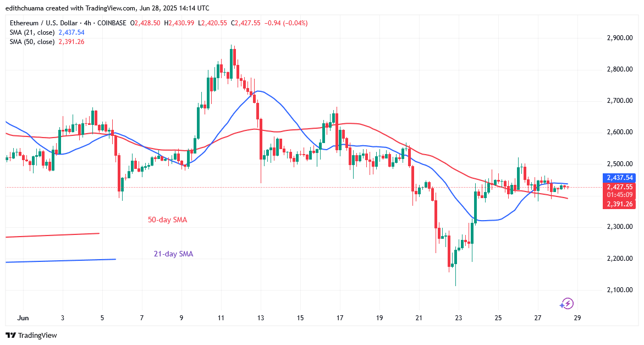Click the 2,300.00 price axis label
The width and height of the screenshot is (644, 345).
click(x=619, y=227)
